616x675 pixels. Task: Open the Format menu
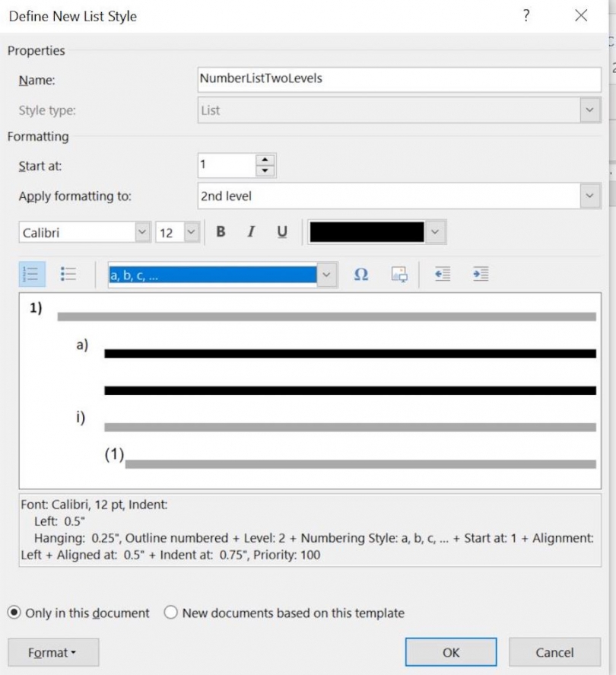tap(52, 652)
